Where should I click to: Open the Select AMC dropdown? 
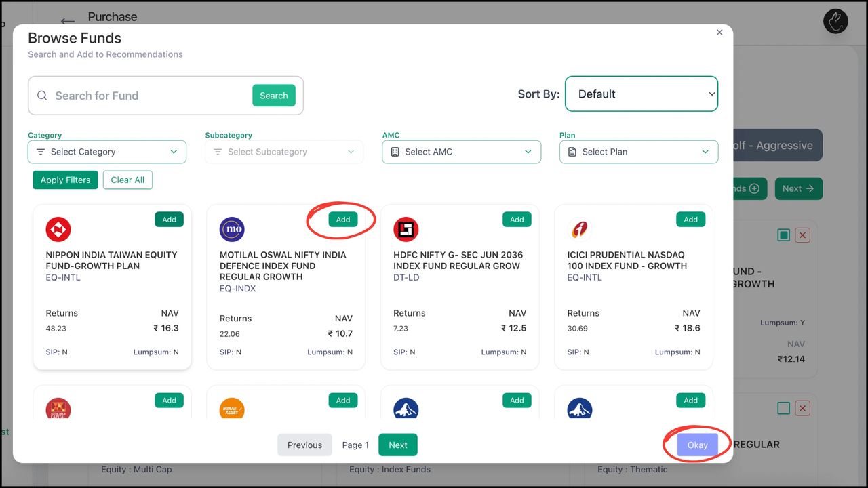(461, 152)
